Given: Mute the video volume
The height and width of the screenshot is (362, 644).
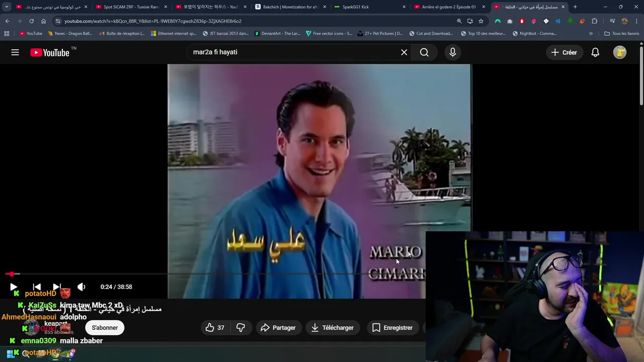Looking at the screenshot, I should tap(81, 287).
